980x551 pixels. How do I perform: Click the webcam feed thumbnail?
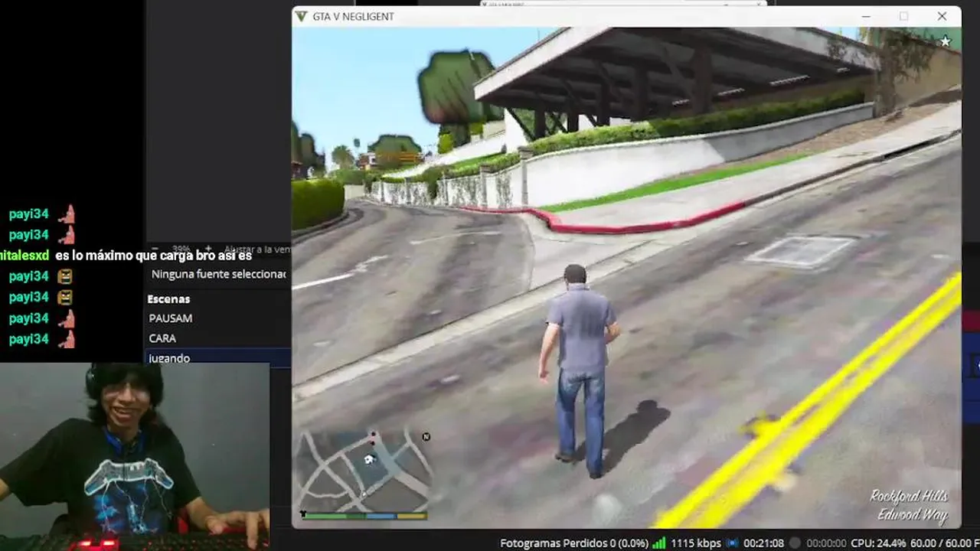coord(135,457)
